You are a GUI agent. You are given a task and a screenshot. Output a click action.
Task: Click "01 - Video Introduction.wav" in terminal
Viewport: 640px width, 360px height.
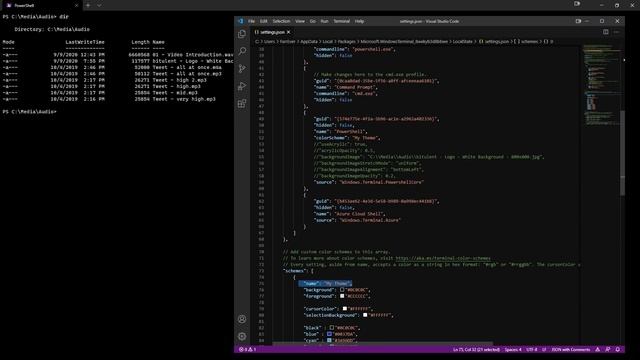click(x=193, y=55)
